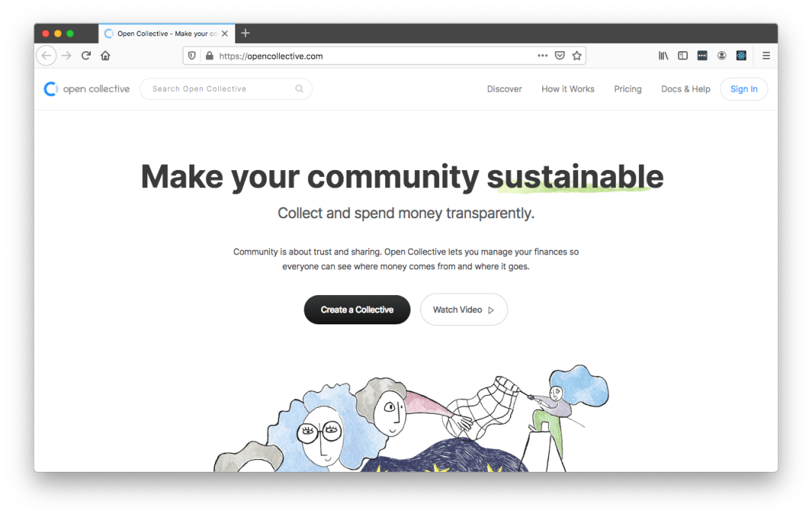Screen dimensions: 812x517
Task: Open the Discover nav link
Action: click(504, 90)
